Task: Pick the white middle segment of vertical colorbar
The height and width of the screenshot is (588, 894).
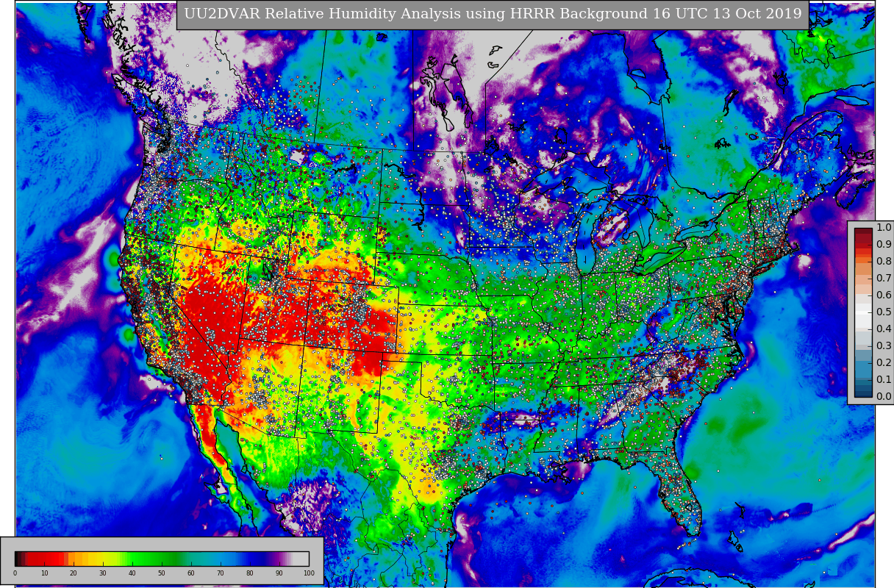Action: coord(863,312)
